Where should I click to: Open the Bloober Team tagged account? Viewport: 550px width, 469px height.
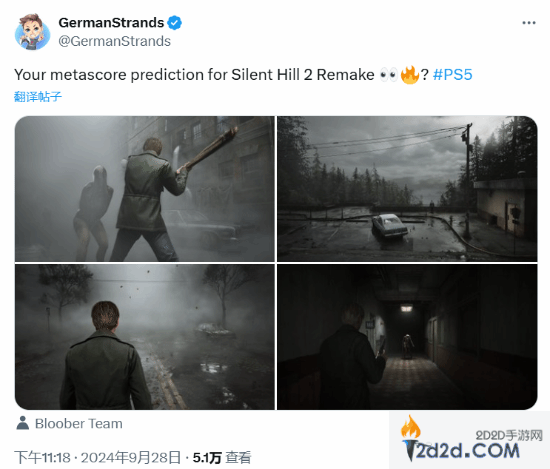click(79, 423)
